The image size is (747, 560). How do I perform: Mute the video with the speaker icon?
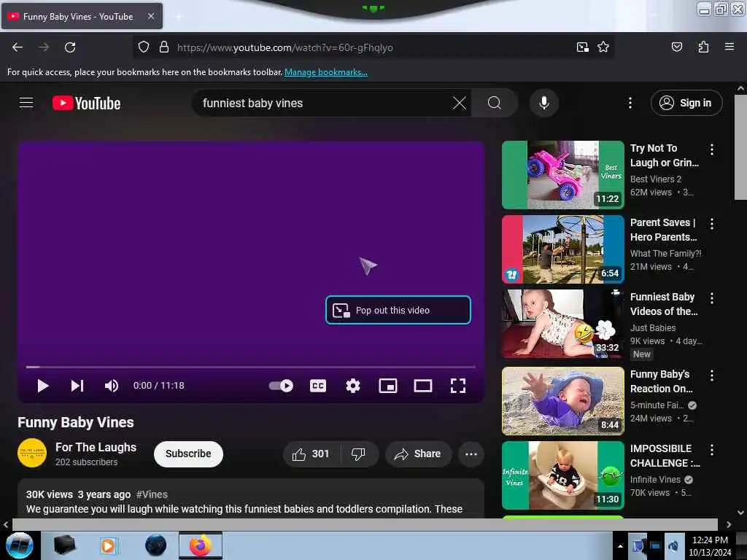click(112, 386)
